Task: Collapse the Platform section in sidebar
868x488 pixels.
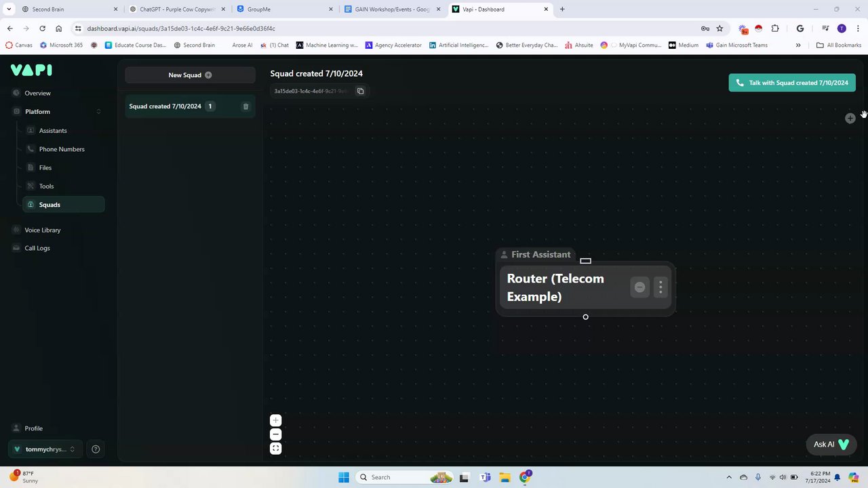Action: coord(98,112)
